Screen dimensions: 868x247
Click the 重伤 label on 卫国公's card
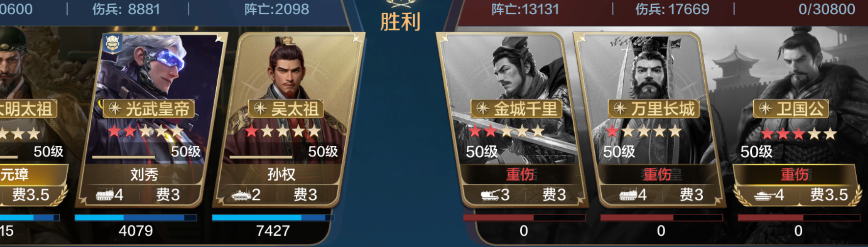click(794, 174)
